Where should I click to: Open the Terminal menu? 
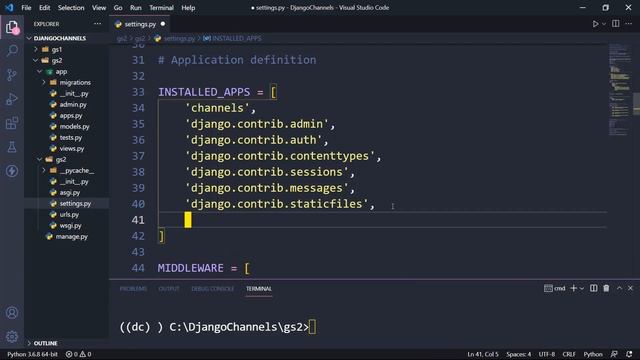[161, 8]
